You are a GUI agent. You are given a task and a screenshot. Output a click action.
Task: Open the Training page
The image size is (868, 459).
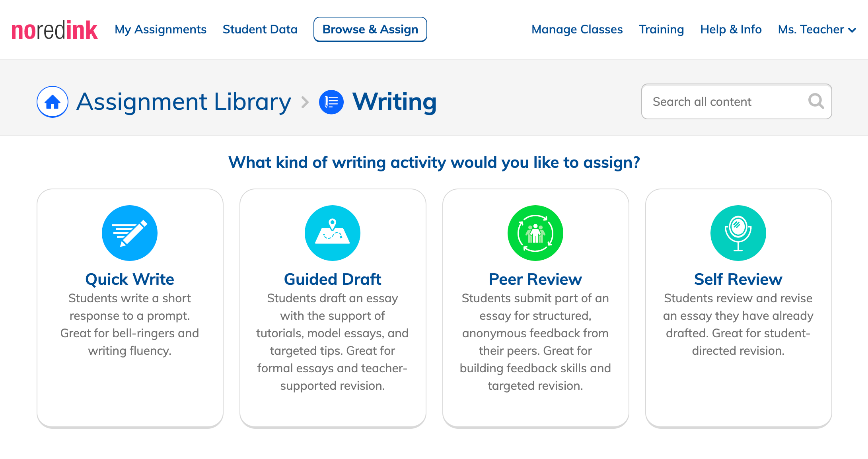click(x=662, y=29)
